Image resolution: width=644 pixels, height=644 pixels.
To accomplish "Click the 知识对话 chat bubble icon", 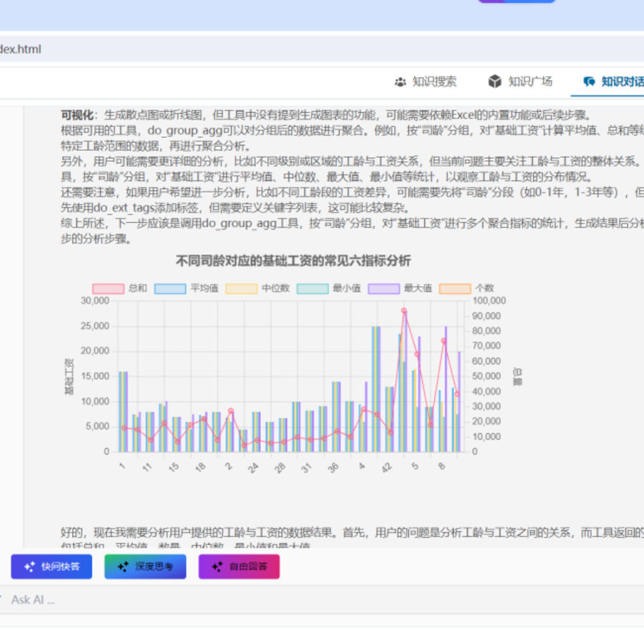I will (x=590, y=82).
